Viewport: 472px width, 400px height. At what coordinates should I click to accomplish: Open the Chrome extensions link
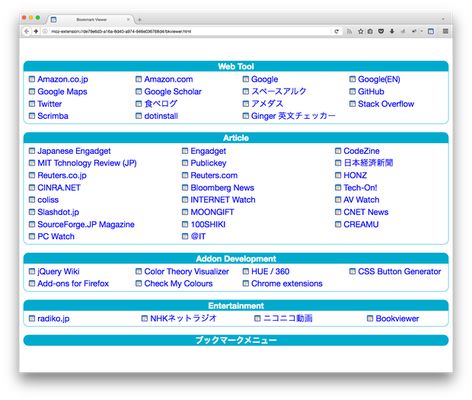pyautogui.click(x=287, y=283)
